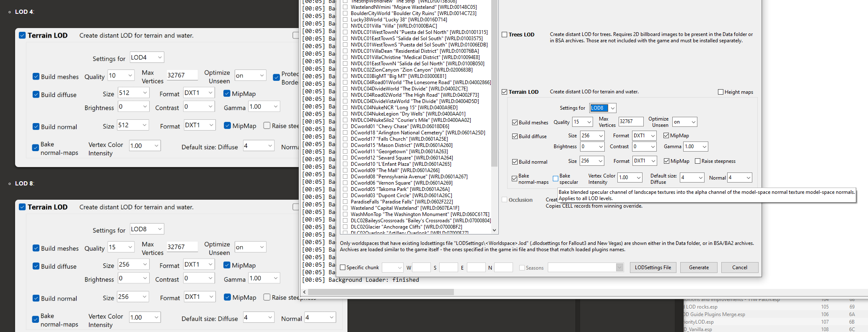Open Settings for LOD8 dropdown in xLODGen dialog
868x332 pixels.
pyautogui.click(x=603, y=108)
